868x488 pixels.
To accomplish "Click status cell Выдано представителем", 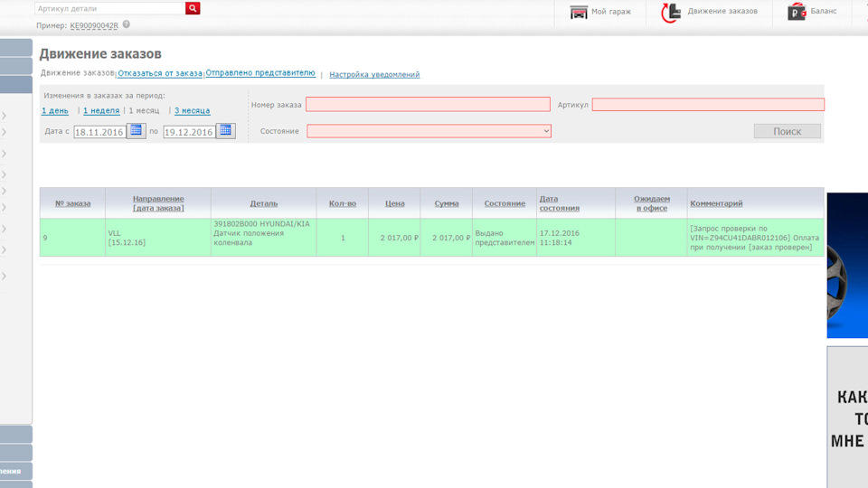I will click(505, 238).
